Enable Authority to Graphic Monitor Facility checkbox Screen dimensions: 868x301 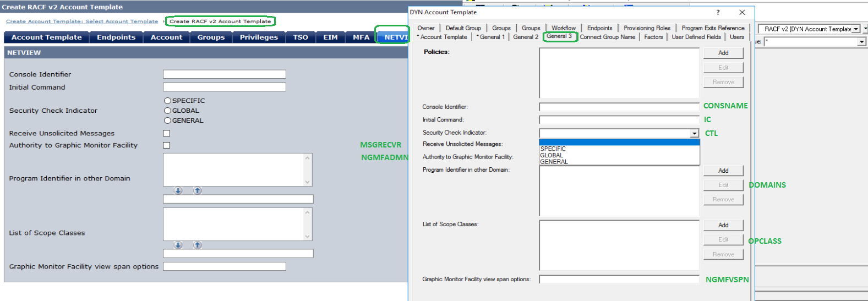[167, 145]
